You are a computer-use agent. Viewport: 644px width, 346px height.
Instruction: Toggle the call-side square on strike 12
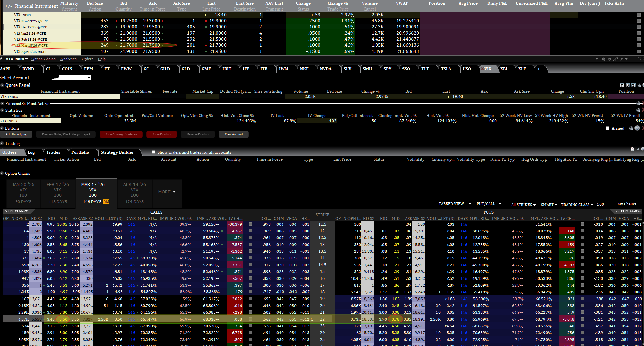(x=250, y=231)
